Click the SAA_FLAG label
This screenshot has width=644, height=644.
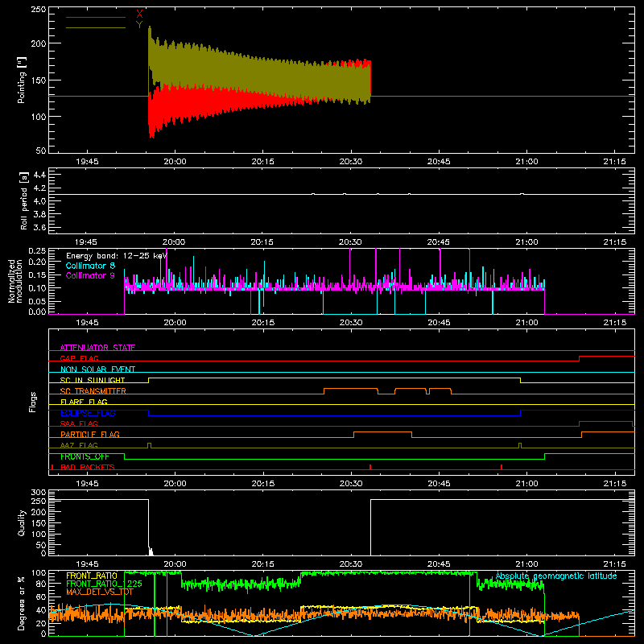pos(79,423)
